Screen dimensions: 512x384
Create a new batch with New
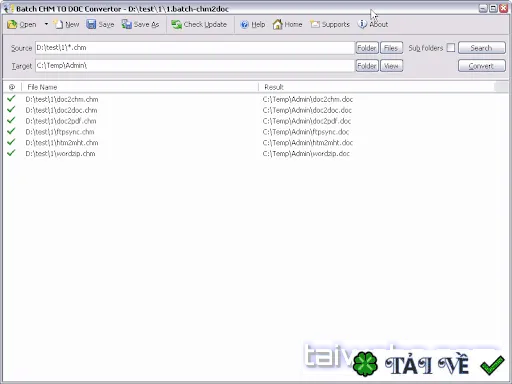coord(67,24)
